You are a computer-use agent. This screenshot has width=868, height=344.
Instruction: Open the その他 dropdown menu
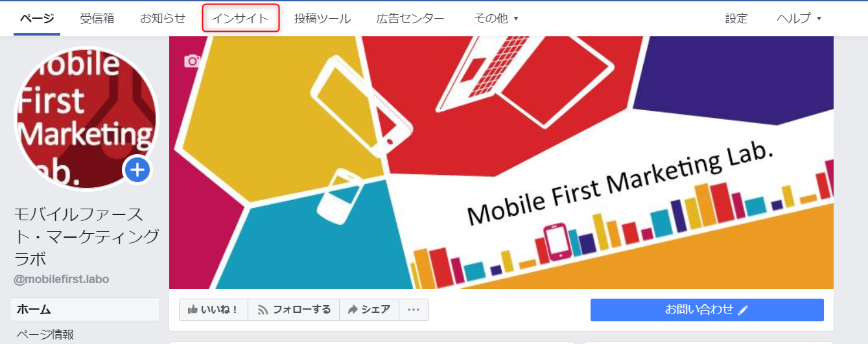497,19
